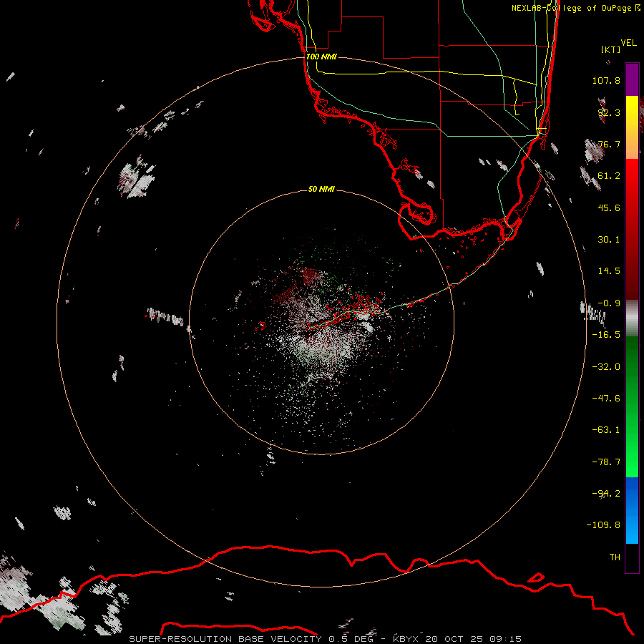Select the 100 NMI range ring label
This screenshot has height=644, width=644.
(321, 57)
